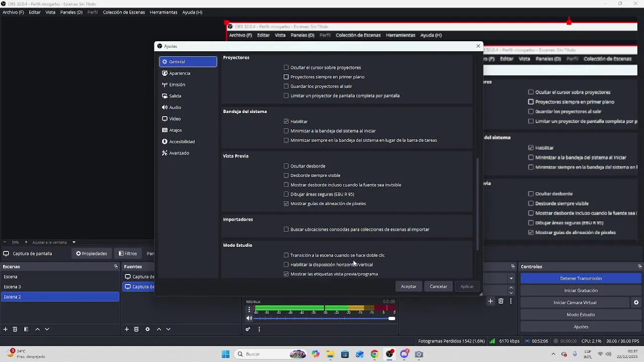Open source properties gear in Fuentes toolbar
This screenshot has width=644, height=362.
pos(147,329)
